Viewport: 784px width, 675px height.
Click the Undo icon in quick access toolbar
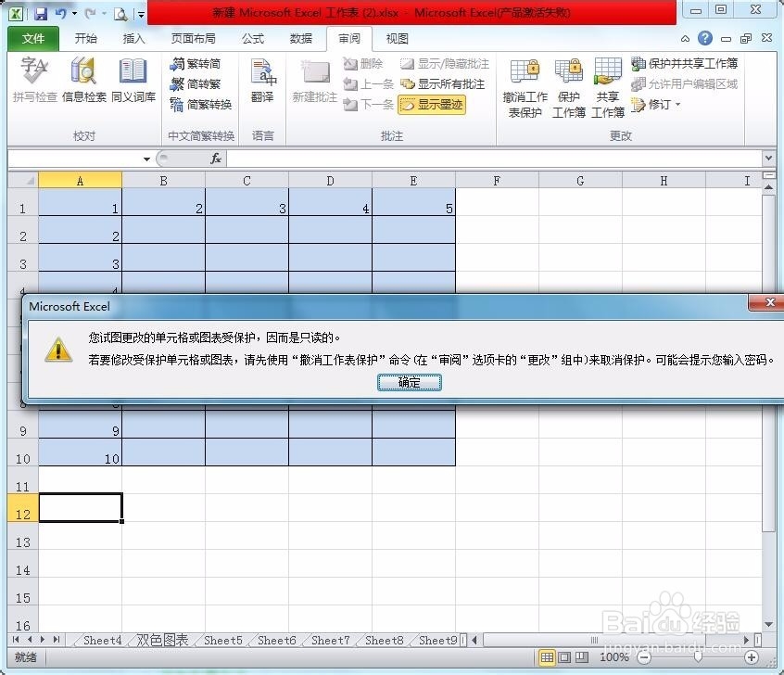(61, 14)
